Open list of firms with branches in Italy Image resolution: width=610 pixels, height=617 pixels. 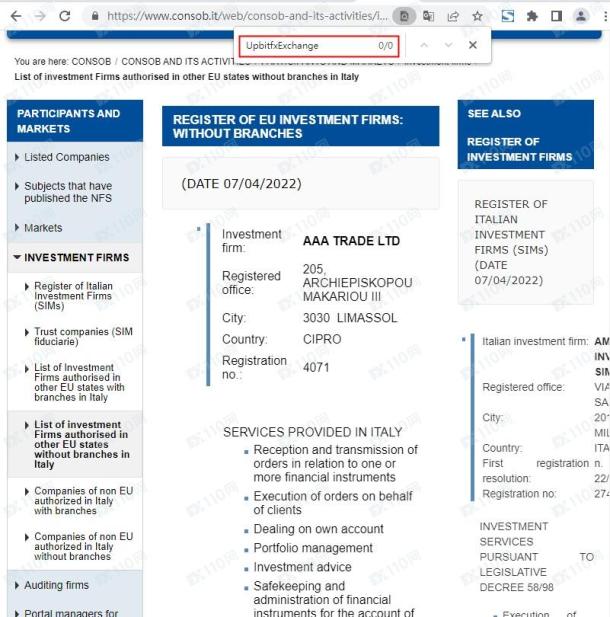(79, 382)
